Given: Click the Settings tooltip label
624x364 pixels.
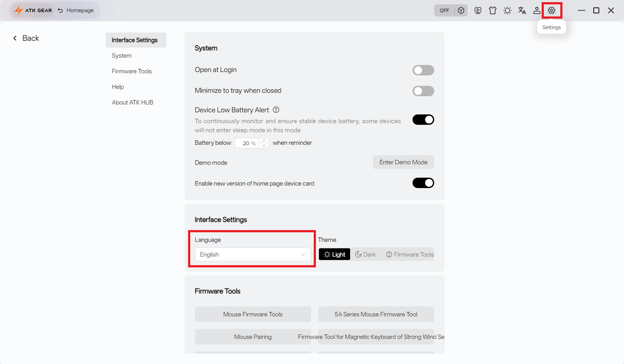Looking at the screenshot, I should point(552,27).
